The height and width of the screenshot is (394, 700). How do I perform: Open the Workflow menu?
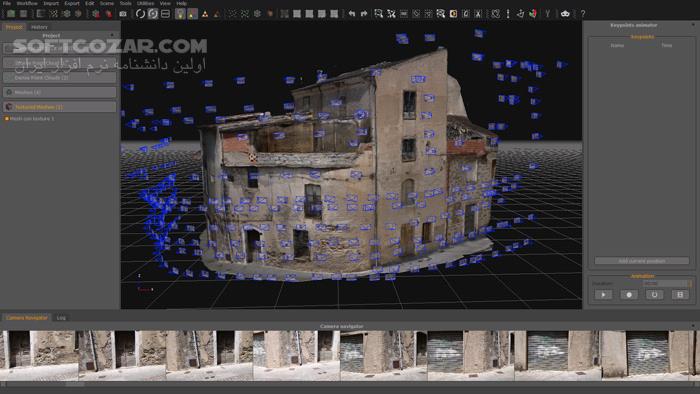[27, 3]
